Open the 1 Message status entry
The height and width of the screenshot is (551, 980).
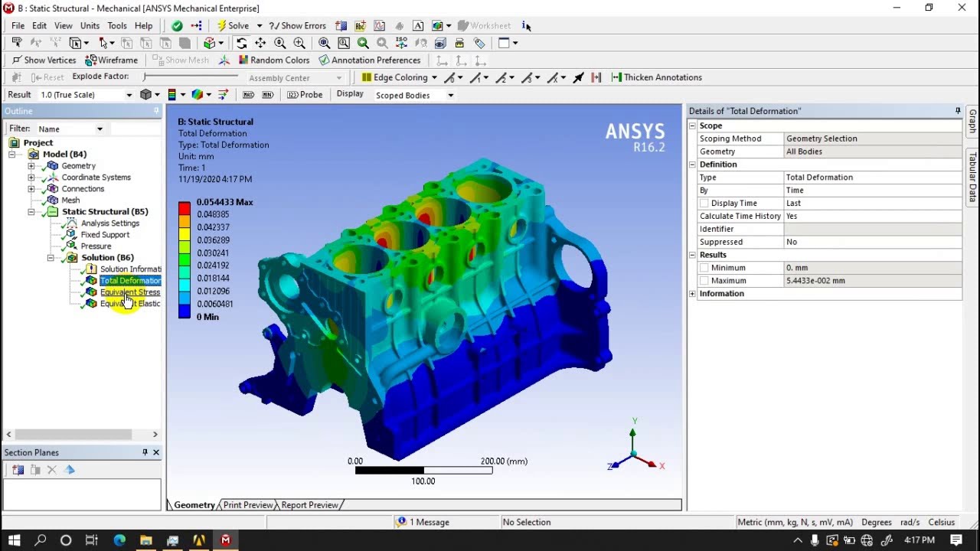point(423,522)
